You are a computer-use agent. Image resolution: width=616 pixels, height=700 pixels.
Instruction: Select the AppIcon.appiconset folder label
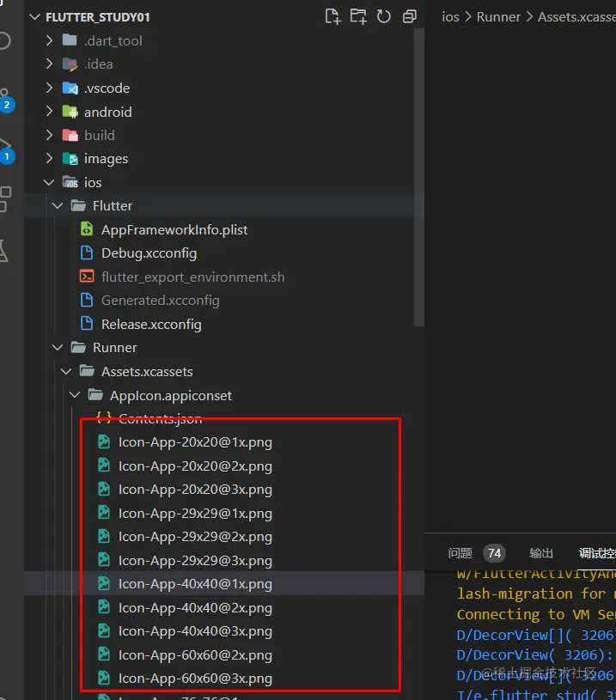(x=171, y=396)
